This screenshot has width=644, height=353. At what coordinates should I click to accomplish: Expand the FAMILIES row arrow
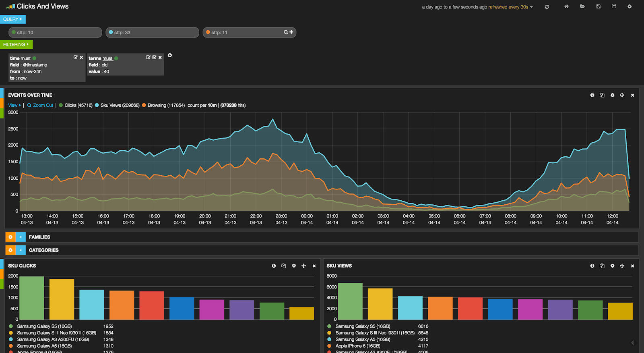coord(21,237)
